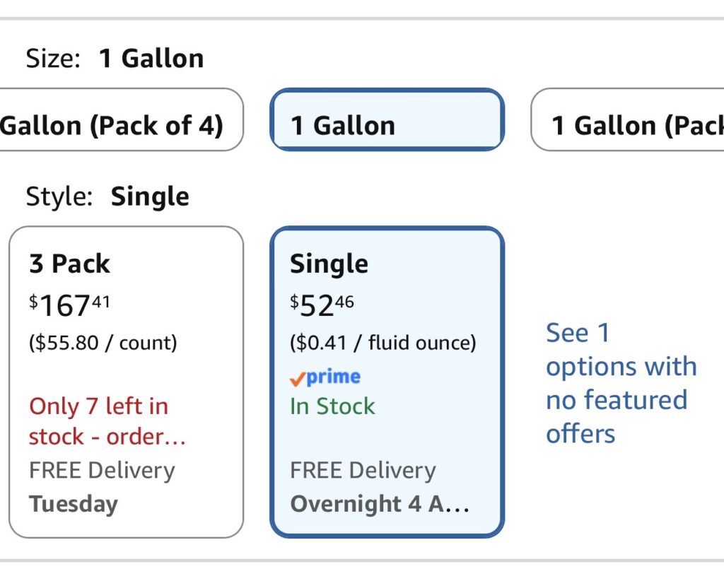
Task: Select the Gallon (Pack of 4) size
Action: point(122,119)
